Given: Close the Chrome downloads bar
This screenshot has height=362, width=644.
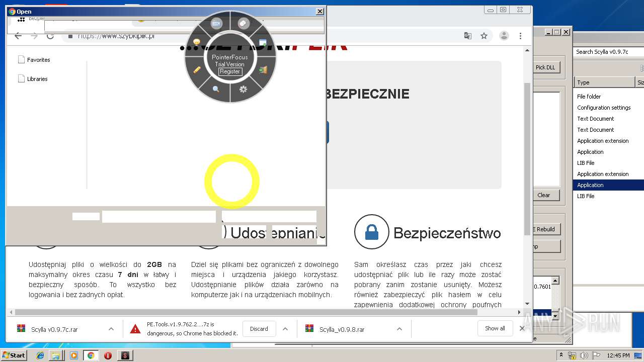Looking at the screenshot, I should (522, 328).
